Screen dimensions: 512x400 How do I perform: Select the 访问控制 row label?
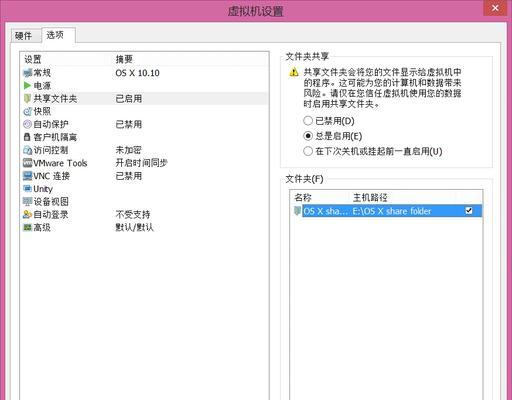coord(51,150)
